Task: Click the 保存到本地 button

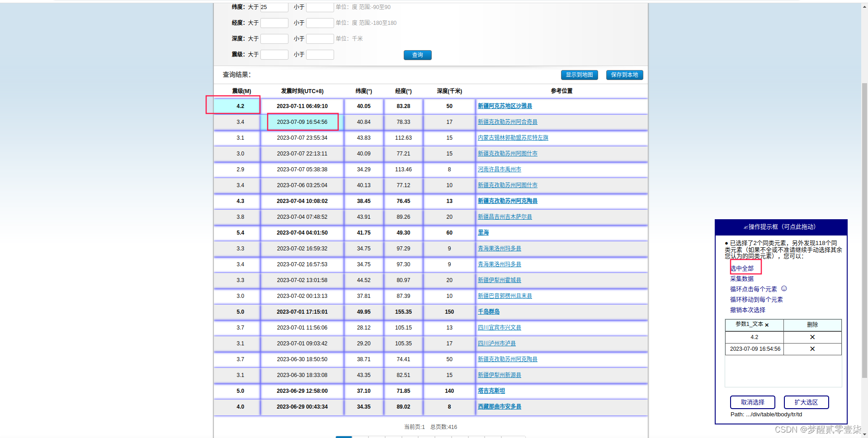Action: pyautogui.click(x=624, y=75)
